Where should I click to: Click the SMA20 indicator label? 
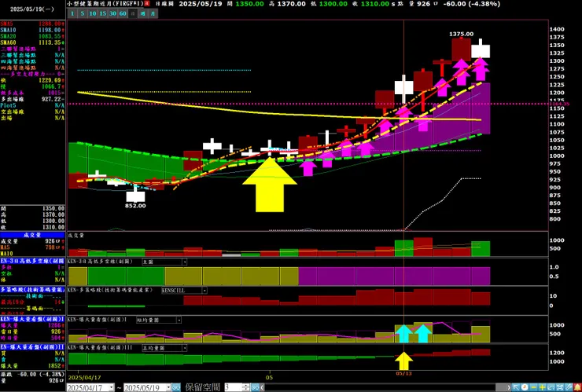8,36
